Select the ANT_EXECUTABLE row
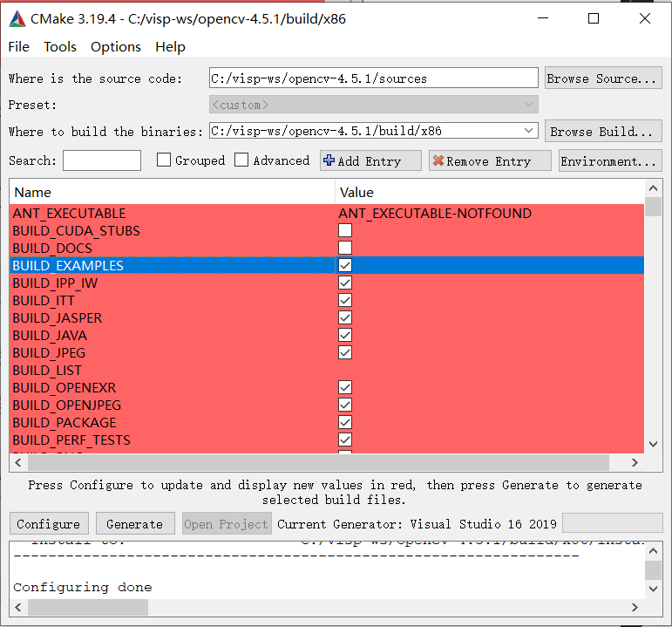The image size is (672, 627). click(327, 213)
